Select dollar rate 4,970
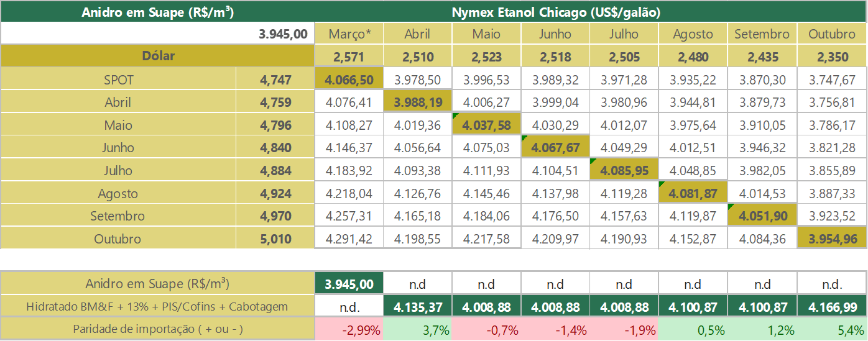Screen dimensions: 868x341 pyautogui.click(x=275, y=216)
